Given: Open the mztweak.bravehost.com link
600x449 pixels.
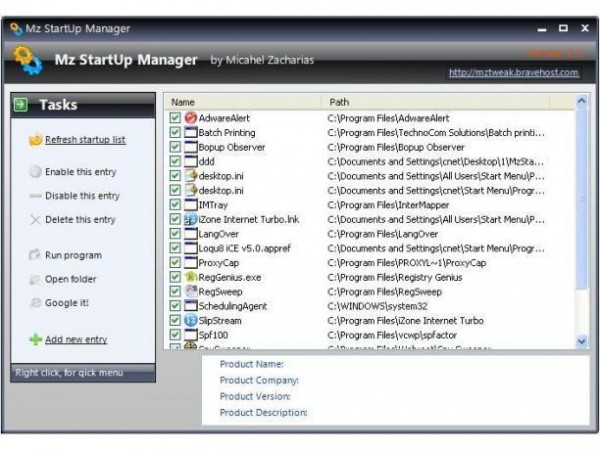Looking at the screenshot, I should pos(513,73).
